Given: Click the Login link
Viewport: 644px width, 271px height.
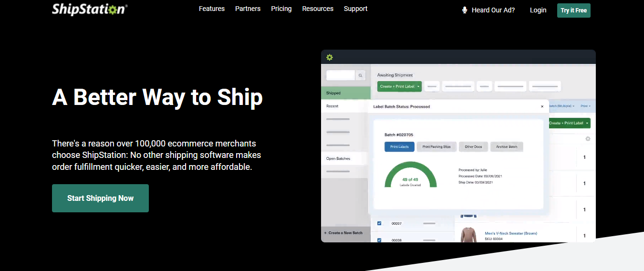Looking at the screenshot, I should coord(538,10).
